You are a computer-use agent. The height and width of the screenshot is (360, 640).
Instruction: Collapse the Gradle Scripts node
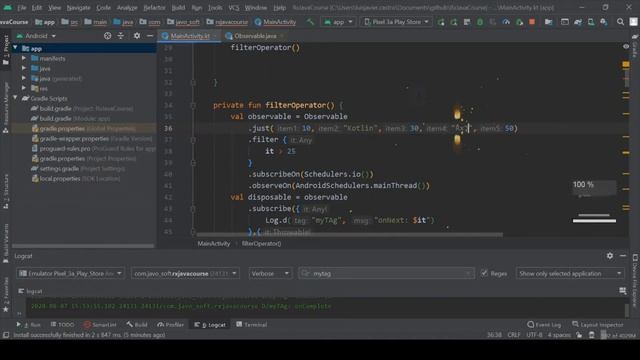click(x=15, y=98)
